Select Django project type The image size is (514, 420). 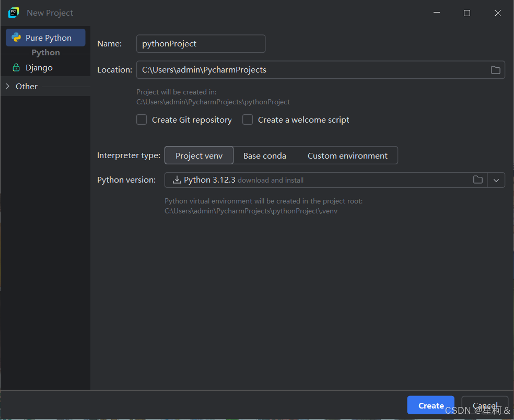click(45, 68)
